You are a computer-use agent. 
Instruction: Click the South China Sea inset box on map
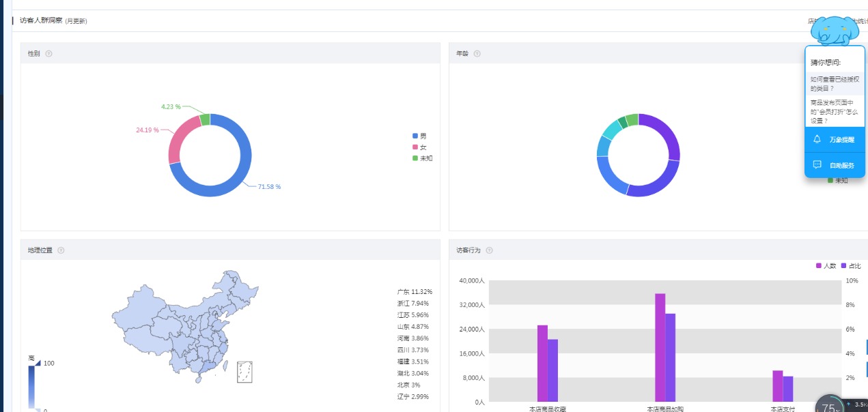coord(244,372)
